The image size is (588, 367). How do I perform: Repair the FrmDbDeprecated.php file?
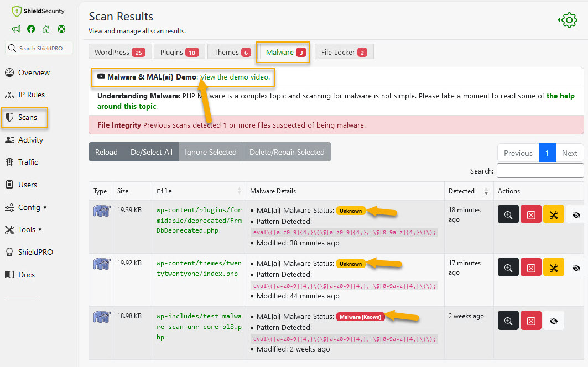tap(554, 214)
